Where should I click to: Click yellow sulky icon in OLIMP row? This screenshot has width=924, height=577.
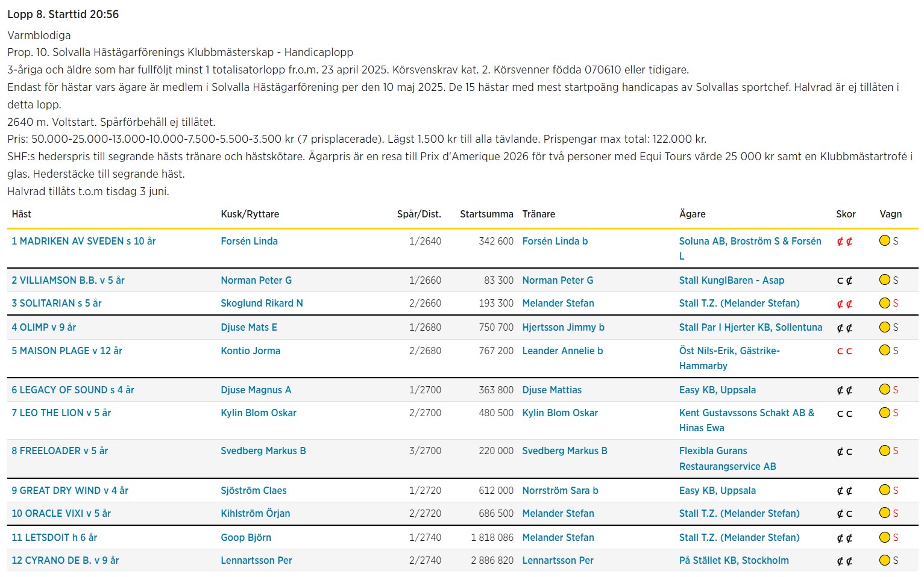[885, 326]
